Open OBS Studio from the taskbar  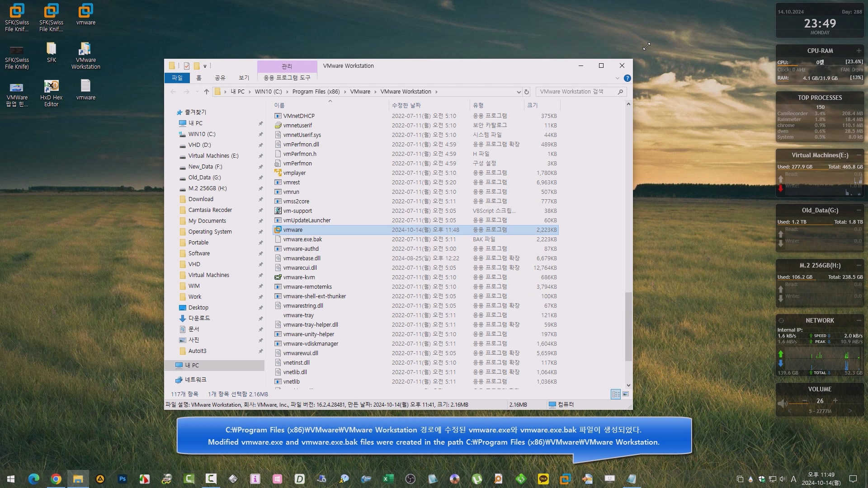[x=410, y=479]
